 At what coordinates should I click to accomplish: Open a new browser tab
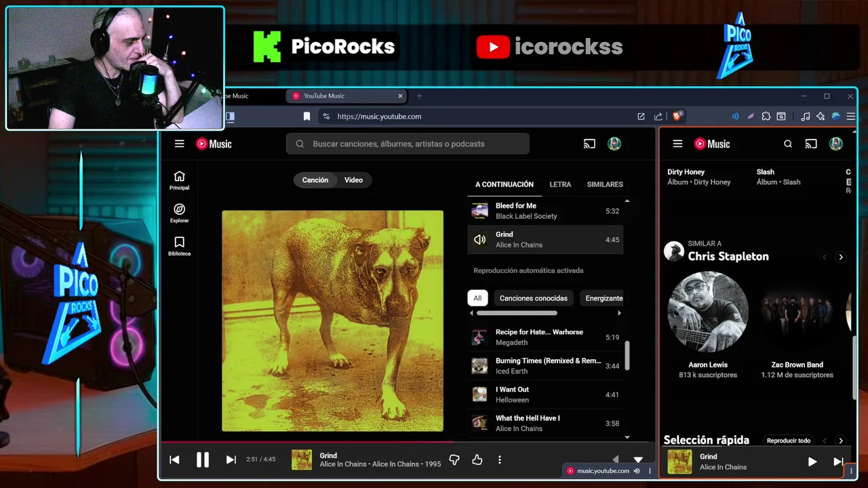tap(419, 96)
